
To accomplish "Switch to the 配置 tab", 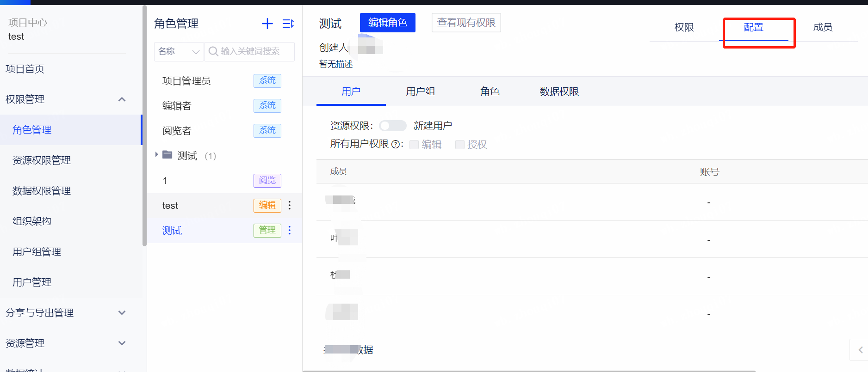I will pyautogui.click(x=754, y=27).
